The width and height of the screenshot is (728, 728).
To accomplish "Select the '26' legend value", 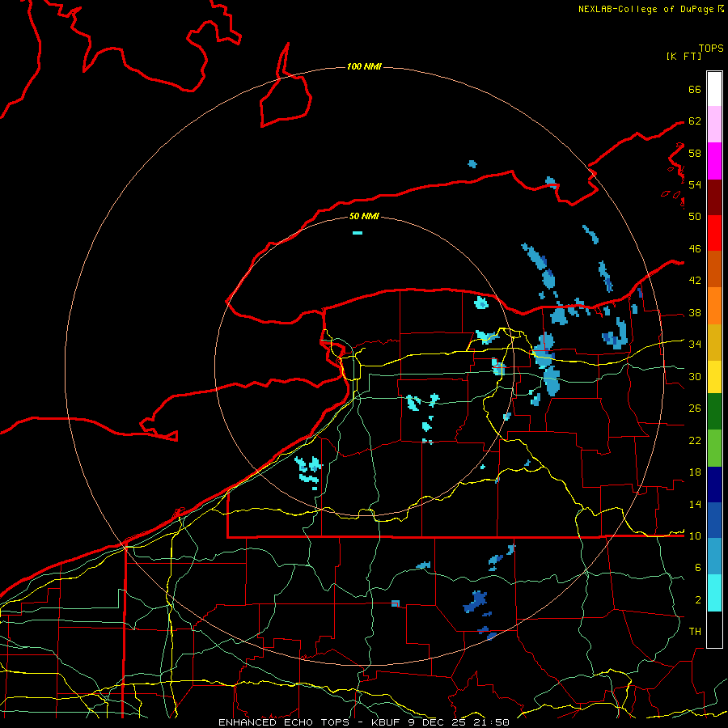I will 695,408.
